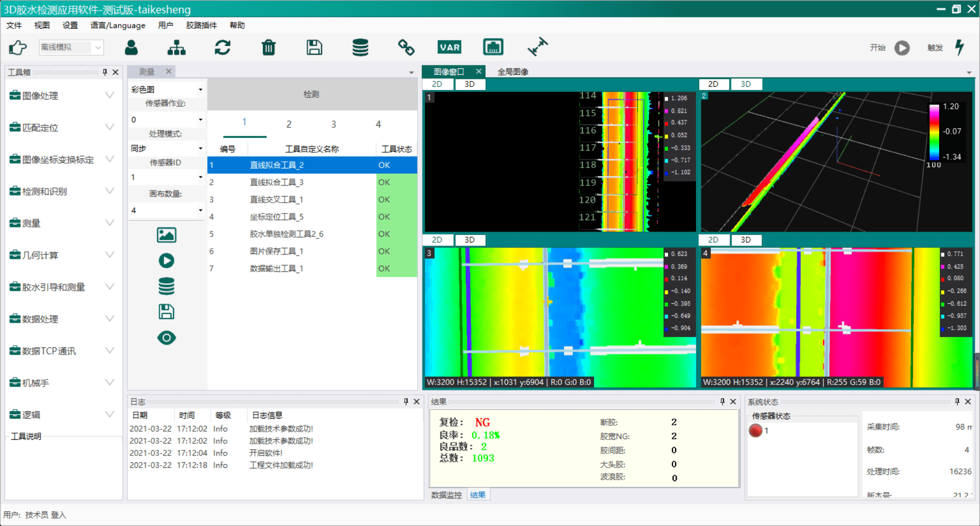Click the 触发 trigger lightning button
Screen dimensions: 980x526
pyautogui.click(x=960, y=47)
